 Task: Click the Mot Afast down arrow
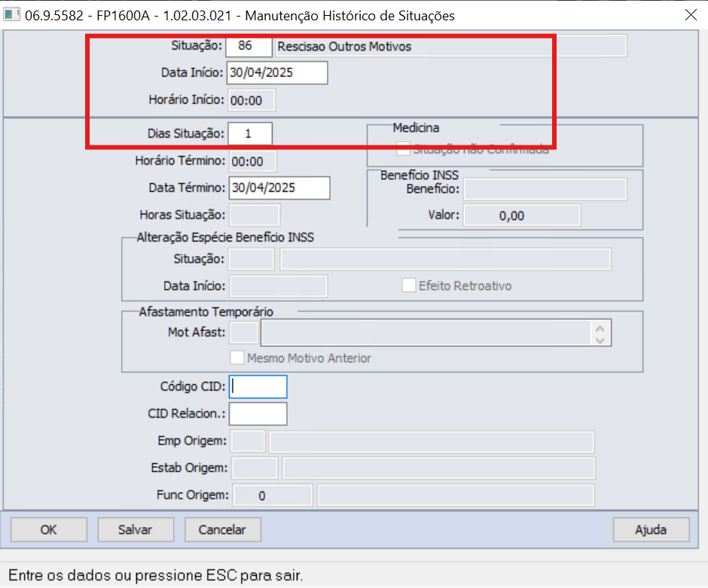click(x=600, y=340)
